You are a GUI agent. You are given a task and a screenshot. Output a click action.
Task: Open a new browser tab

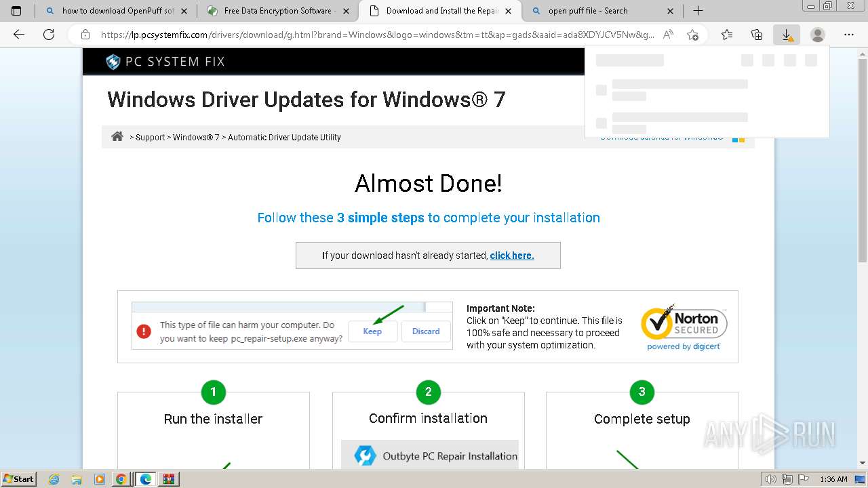coord(698,11)
